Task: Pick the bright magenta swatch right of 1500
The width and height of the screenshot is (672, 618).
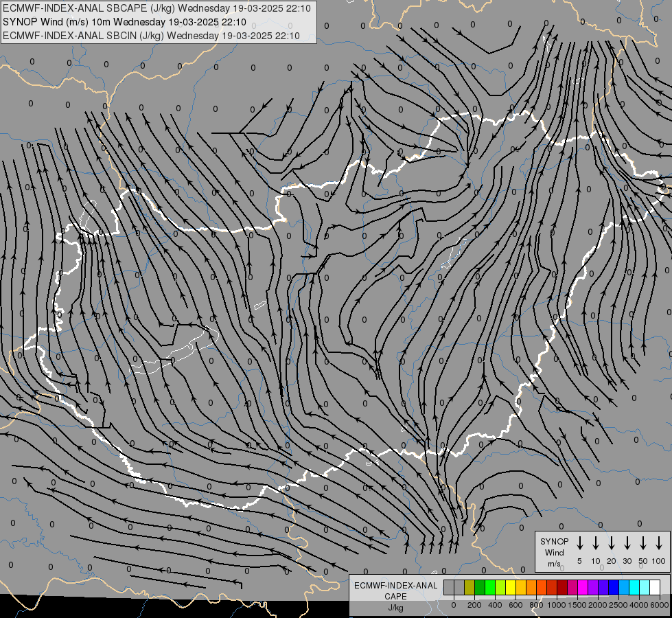Action: [x=583, y=587]
